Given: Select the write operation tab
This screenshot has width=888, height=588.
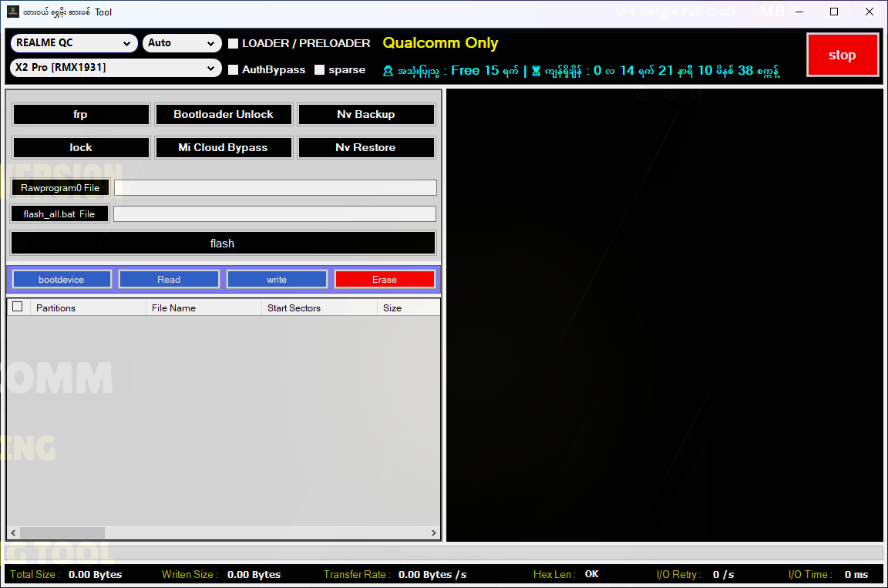Looking at the screenshot, I should (x=277, y=278).
